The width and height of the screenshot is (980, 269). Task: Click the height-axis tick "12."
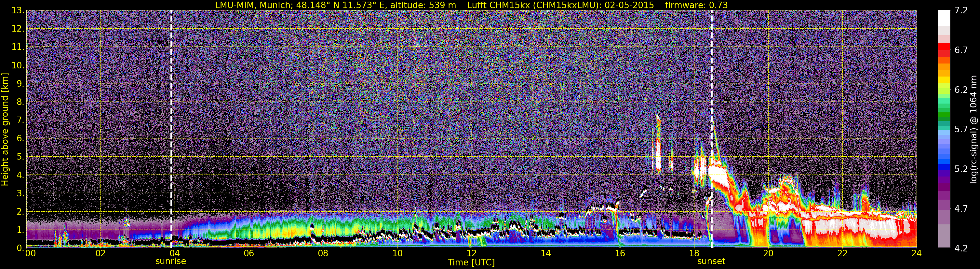tap(18, 29)
